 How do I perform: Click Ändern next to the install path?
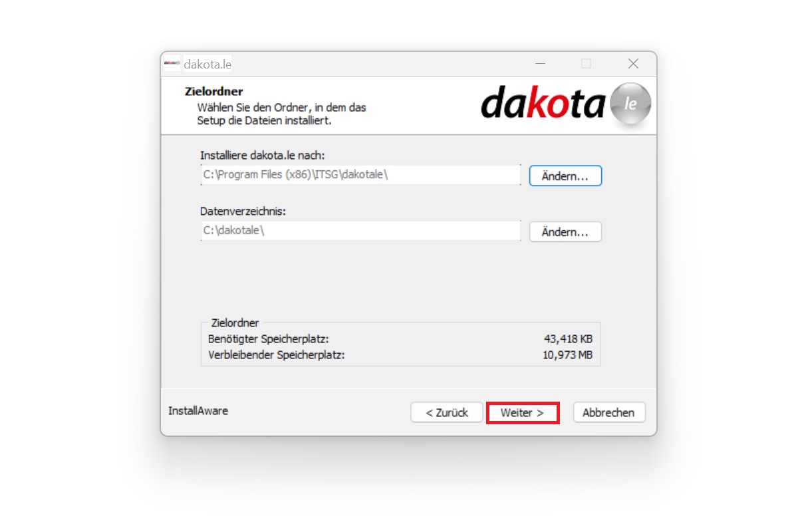pyautogui.click(x=565, y=176)
